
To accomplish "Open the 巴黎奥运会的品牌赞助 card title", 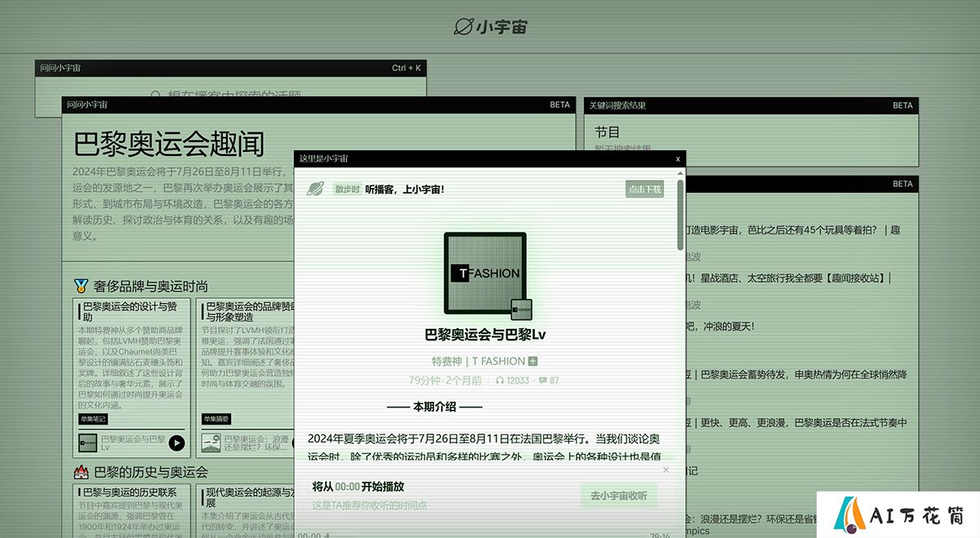I will pos(251,311).
